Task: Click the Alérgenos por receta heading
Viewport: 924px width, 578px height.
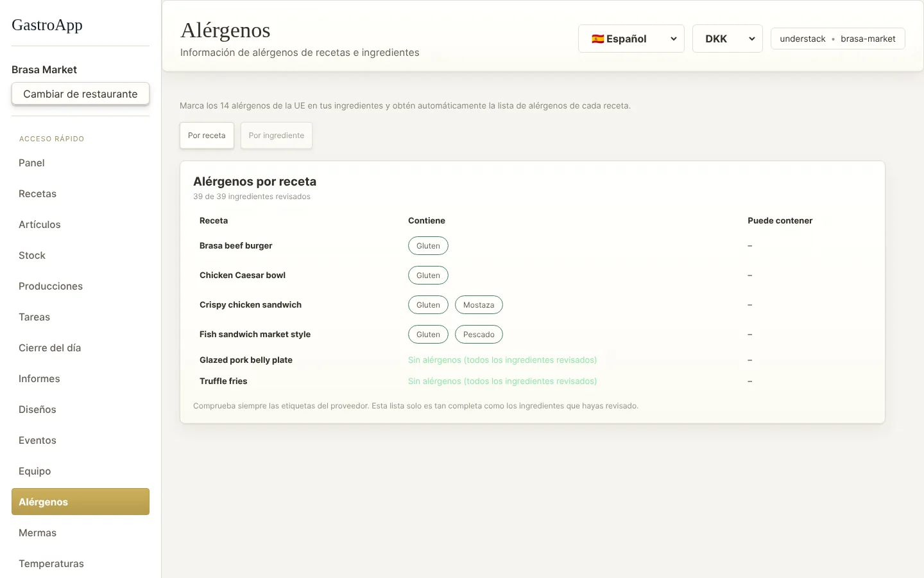Action: (x=255, y=182)
